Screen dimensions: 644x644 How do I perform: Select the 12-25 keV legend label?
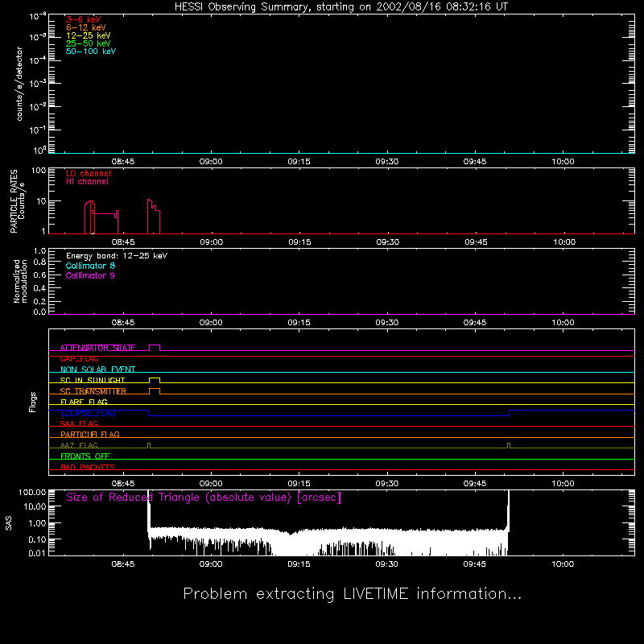point(88,35)
